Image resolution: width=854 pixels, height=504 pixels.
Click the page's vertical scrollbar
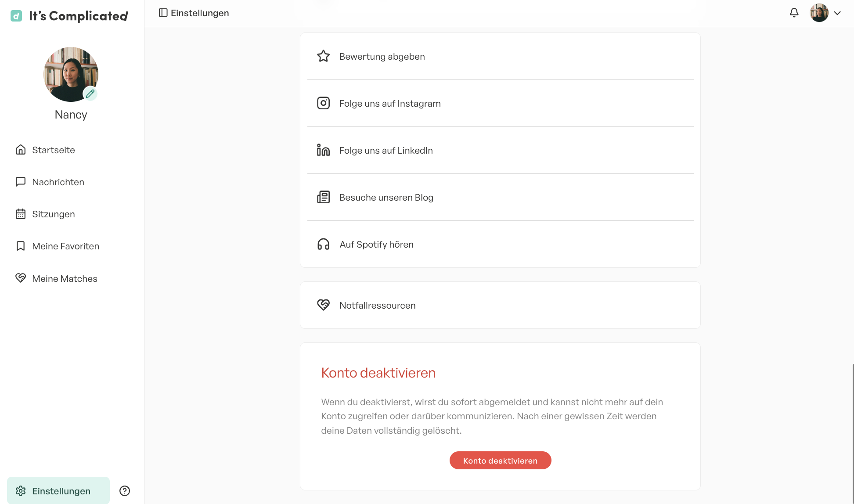tap(853, 434)
